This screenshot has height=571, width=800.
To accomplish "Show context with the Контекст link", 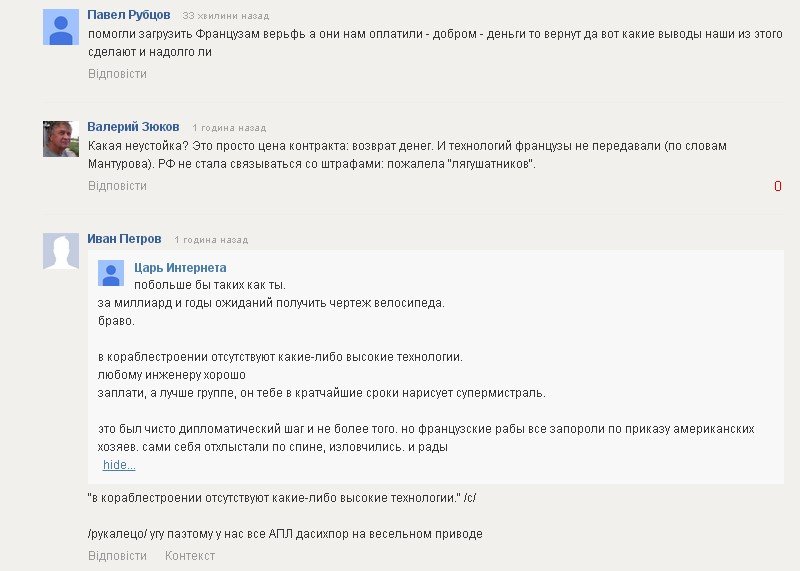I will click(190, 556).
